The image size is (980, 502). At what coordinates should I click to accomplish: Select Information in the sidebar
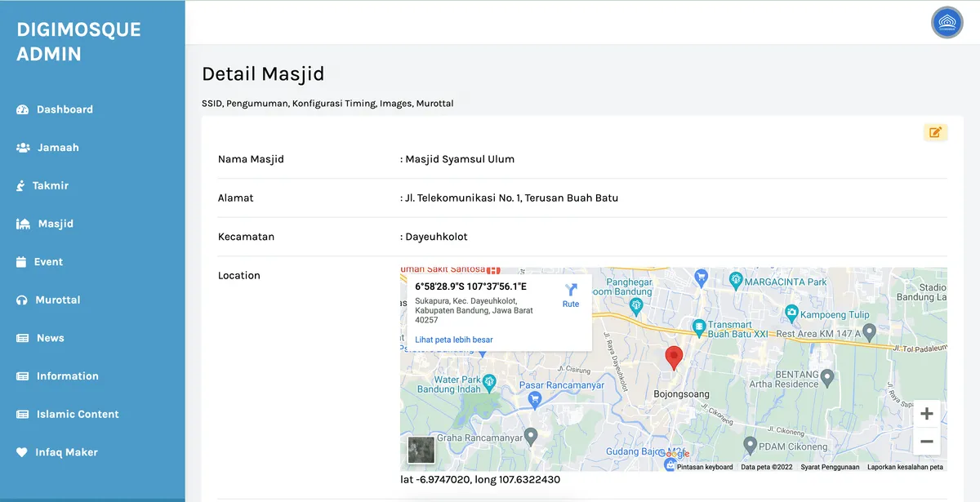[x=57, y=376]
